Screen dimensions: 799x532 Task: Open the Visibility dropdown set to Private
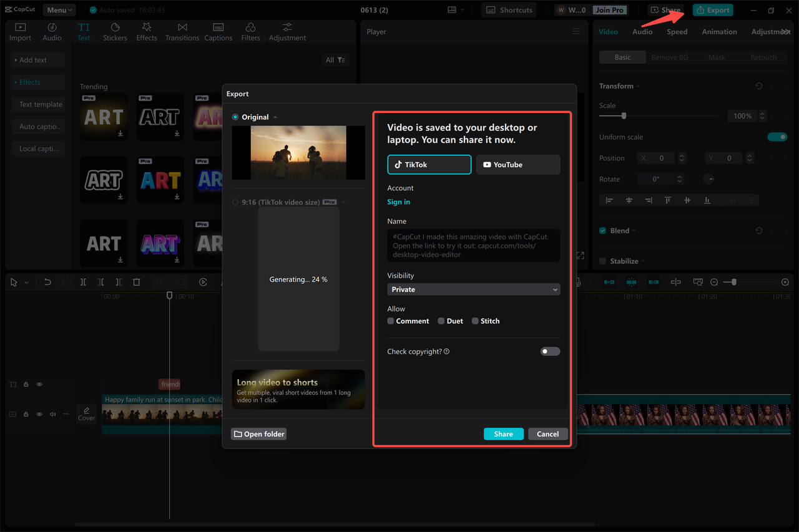473,289
